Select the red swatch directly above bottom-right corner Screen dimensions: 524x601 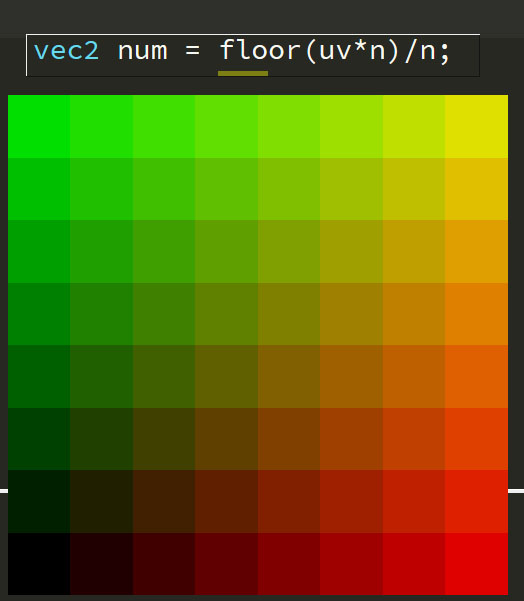point(476,501)
